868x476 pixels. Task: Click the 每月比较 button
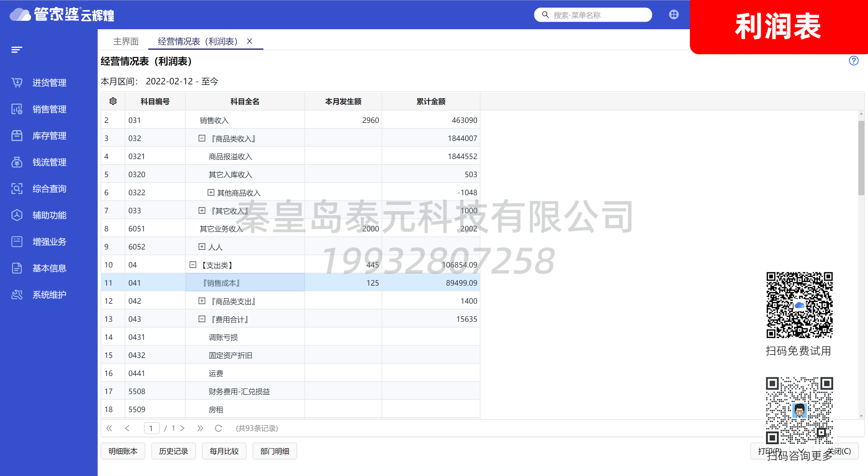224,451
